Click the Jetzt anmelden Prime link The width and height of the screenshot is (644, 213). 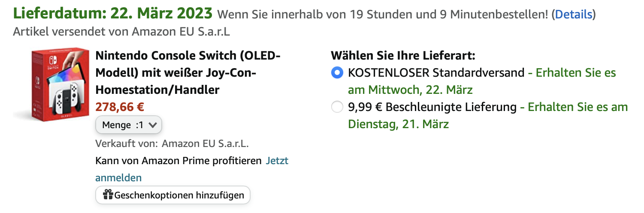[277, 161]
